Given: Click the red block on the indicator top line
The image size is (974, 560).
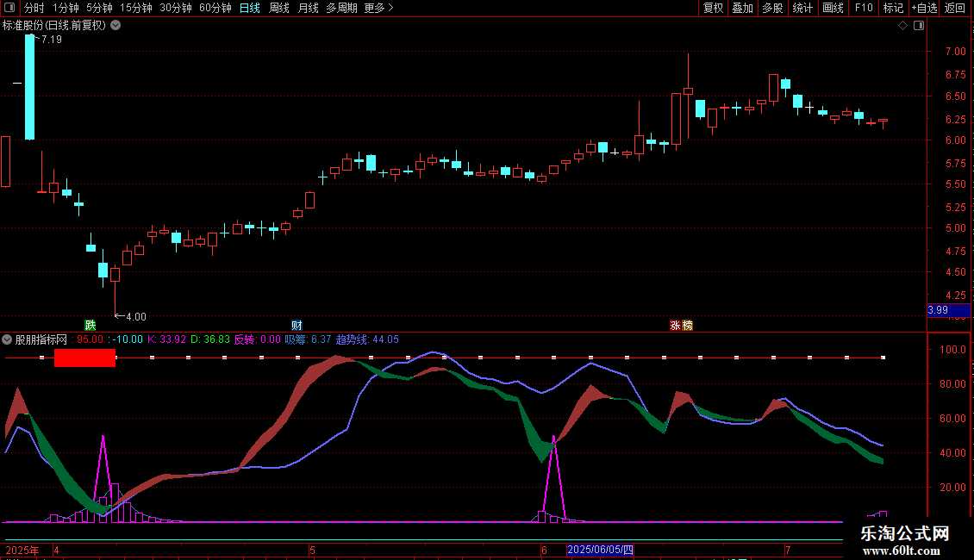Looking at the screenshot, I should point(84,358).
